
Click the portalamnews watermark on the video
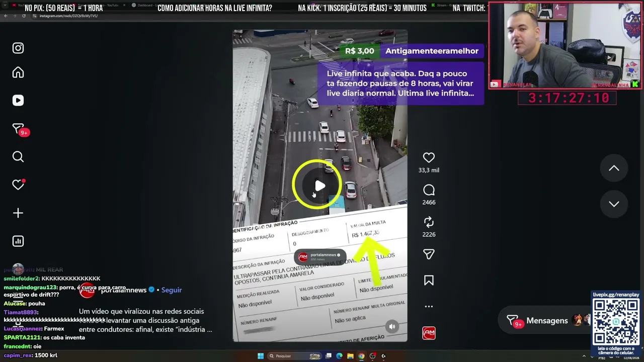tap(320, 257)
